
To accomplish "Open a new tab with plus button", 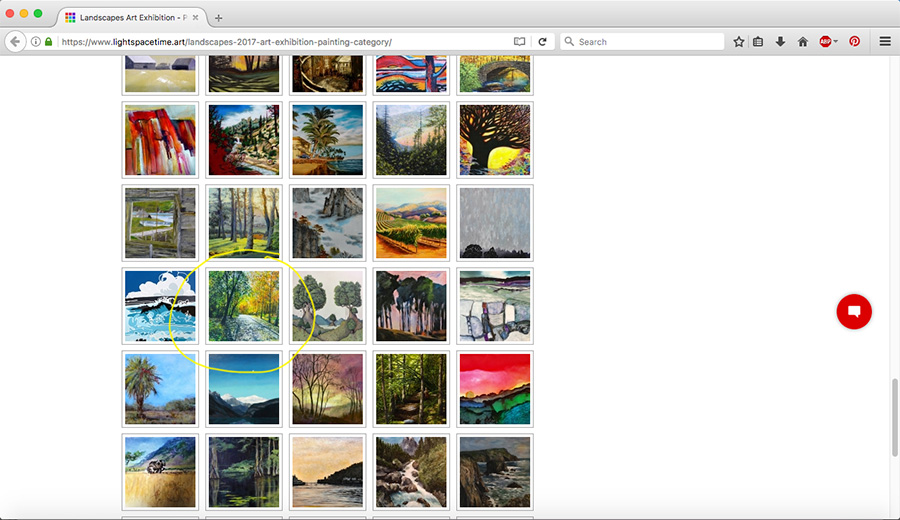I will coord(218,18).
